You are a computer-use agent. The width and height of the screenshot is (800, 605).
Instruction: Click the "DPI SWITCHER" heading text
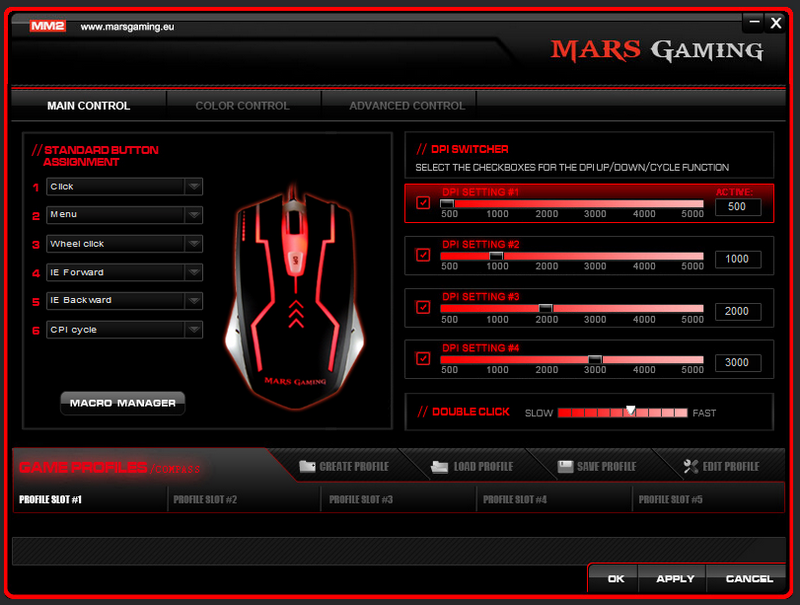click(469, 149)
